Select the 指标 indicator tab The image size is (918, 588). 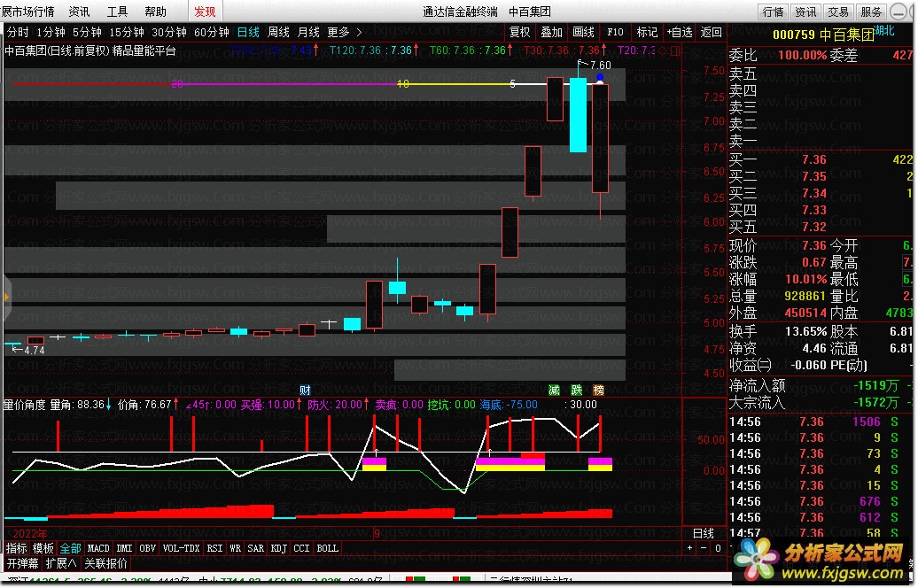click(16, 548)
